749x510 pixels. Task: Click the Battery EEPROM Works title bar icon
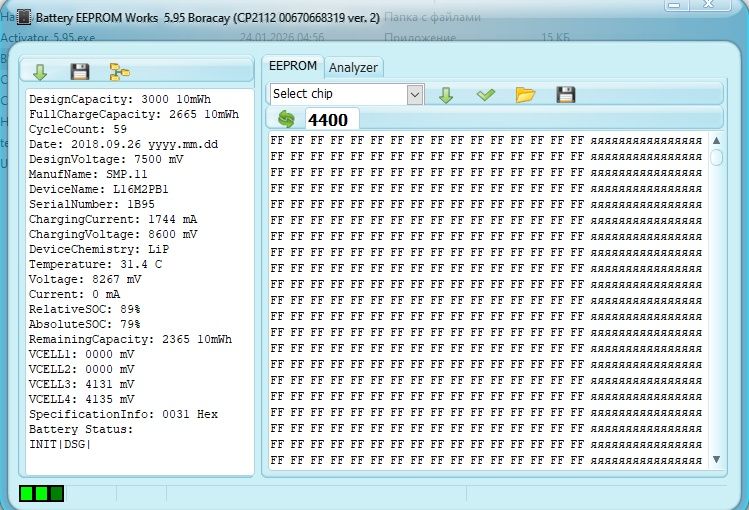[x=23, y=18]
